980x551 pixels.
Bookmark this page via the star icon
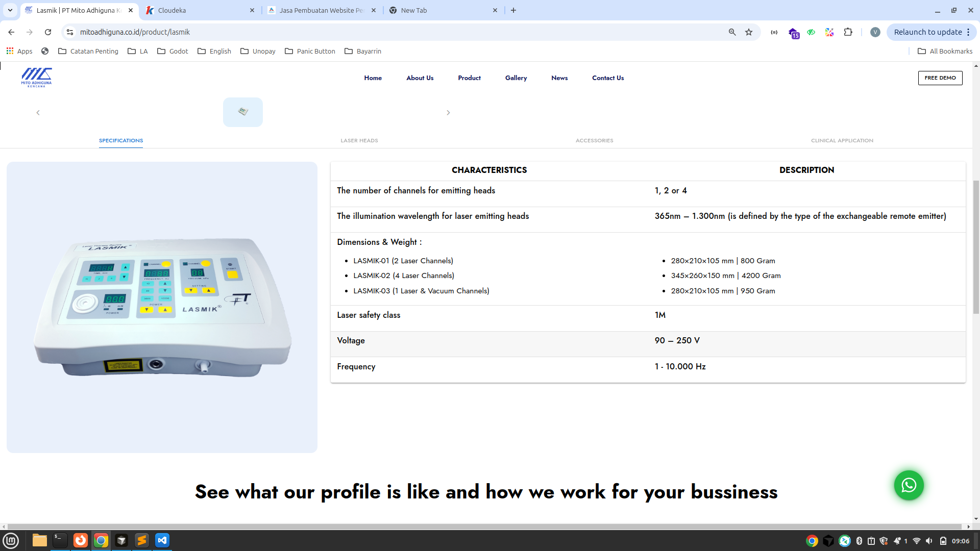click(x=749, y=32)
